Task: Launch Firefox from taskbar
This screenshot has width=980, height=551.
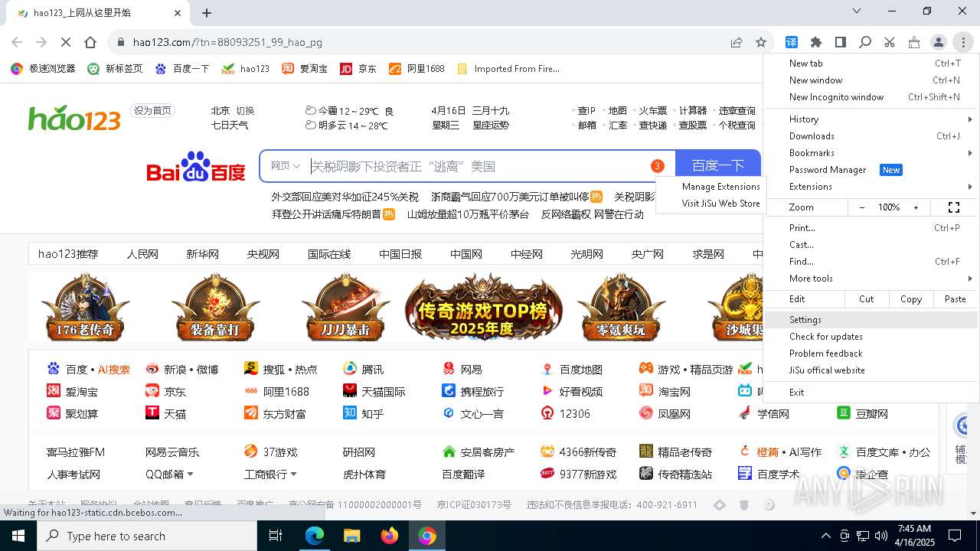Action: click(x=390, y=536)
